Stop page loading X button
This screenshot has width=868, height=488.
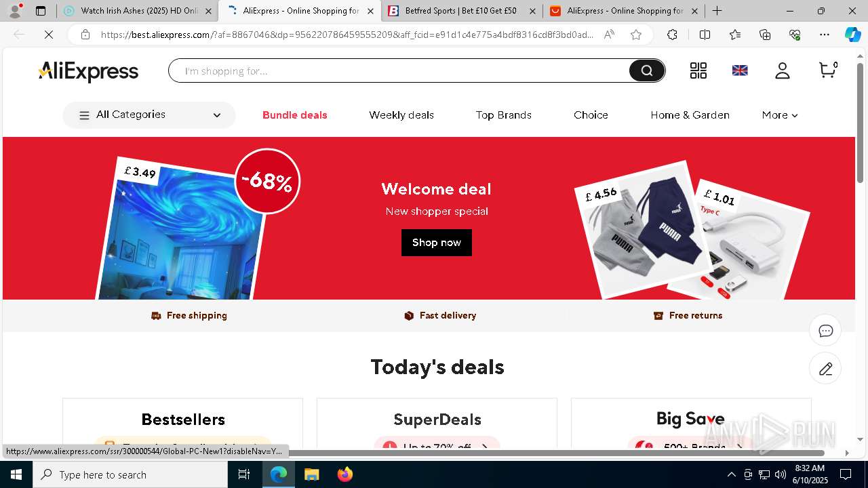(49, 35)
